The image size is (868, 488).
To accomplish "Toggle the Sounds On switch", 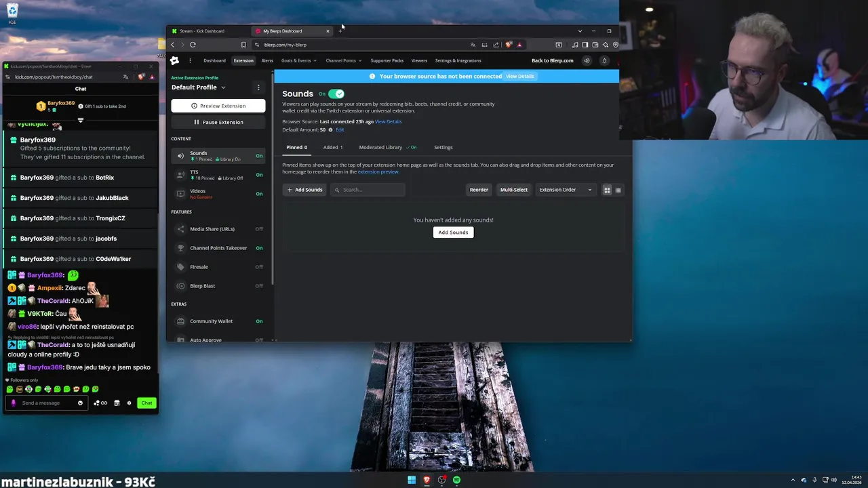I will [x=336, y=94].
